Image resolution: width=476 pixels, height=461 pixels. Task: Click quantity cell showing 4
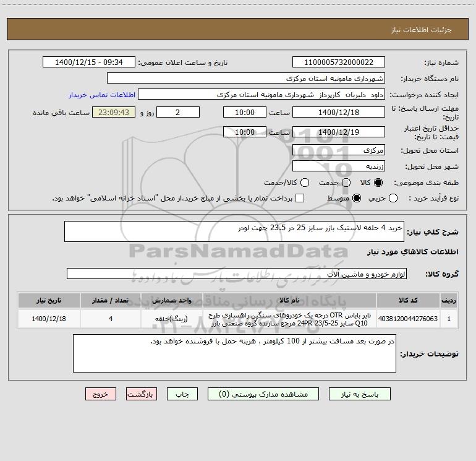[111, 319]
